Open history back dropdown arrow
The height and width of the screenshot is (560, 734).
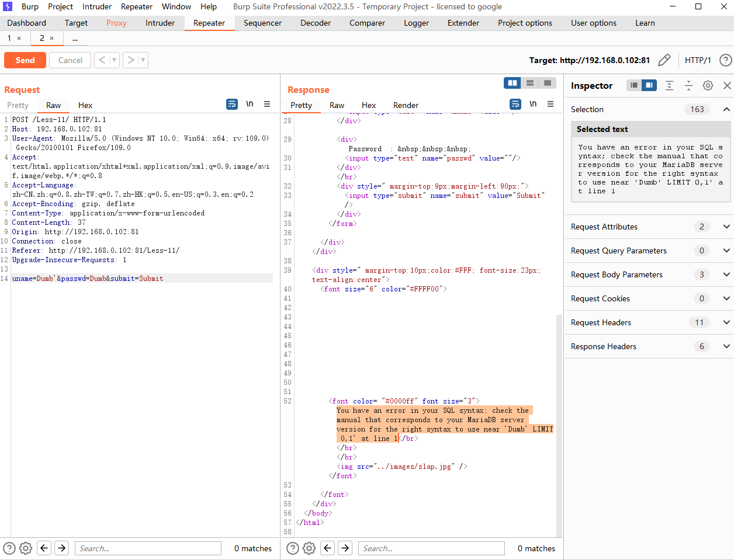click(x=115, y=60)
